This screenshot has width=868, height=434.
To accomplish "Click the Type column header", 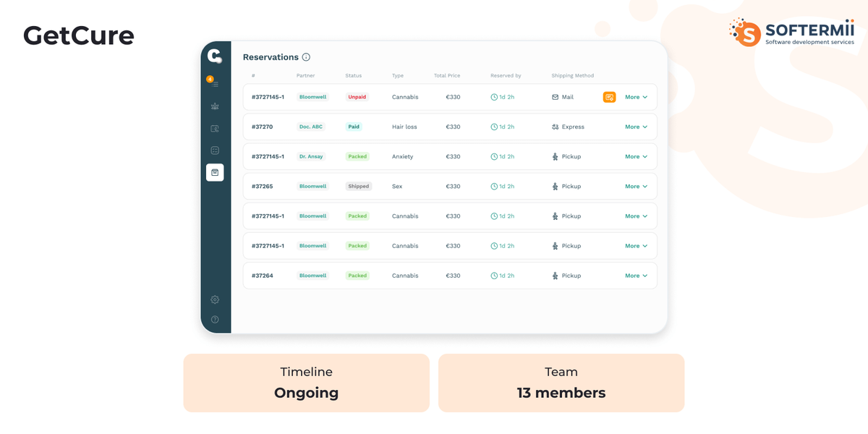I will point(398,76).
